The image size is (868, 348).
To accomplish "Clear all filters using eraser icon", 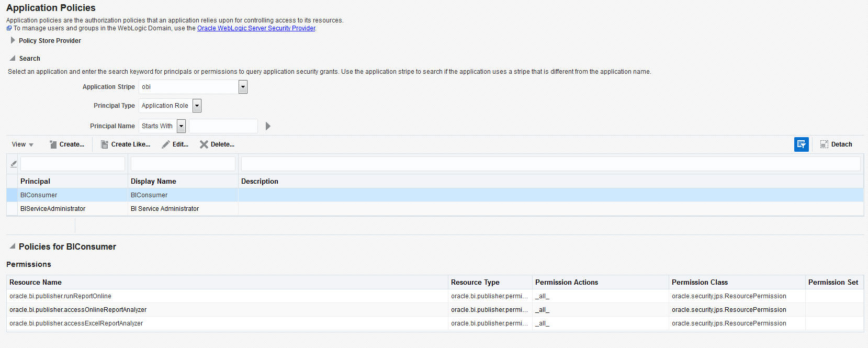I will 14,164.
